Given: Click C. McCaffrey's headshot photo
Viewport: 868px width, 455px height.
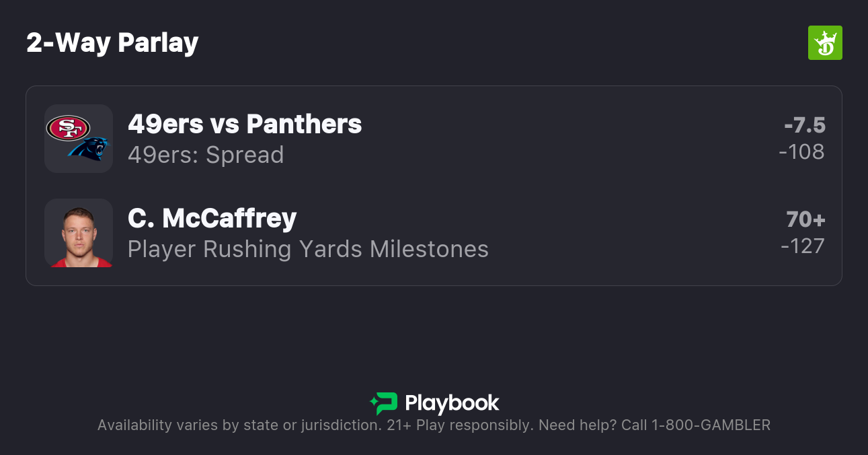Looking at the screenshot, I should [78, 234].
